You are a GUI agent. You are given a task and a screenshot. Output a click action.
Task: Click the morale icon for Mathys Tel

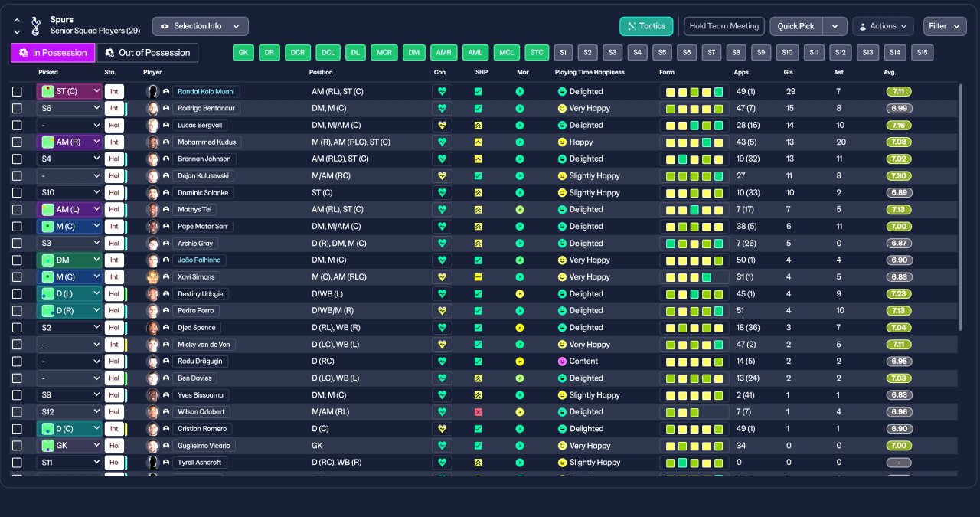click(520, 210)
